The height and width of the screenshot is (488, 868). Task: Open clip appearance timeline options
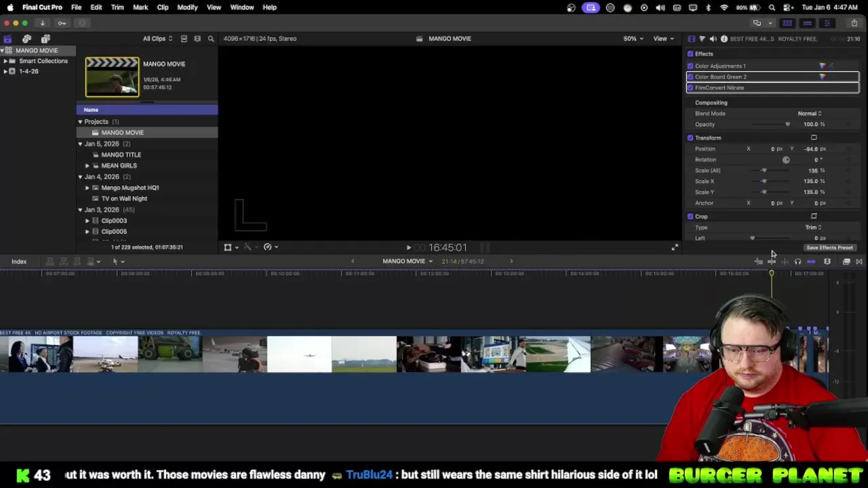tap(827, 262)
